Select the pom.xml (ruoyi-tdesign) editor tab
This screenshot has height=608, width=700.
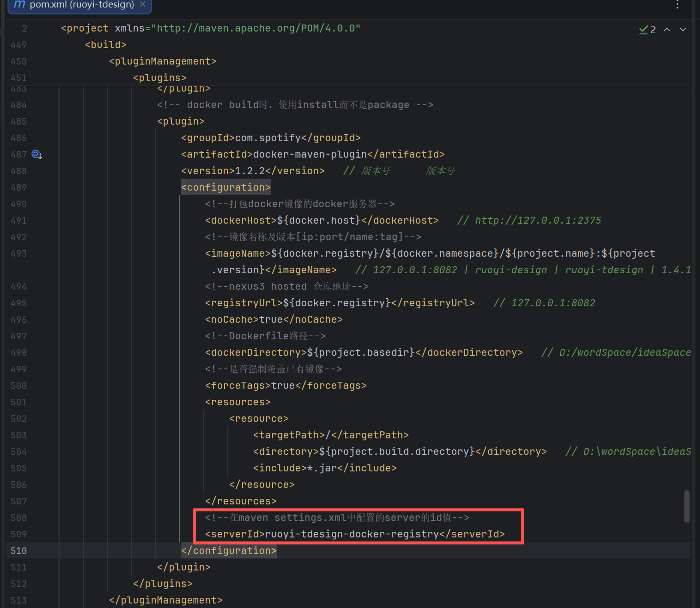point(80,5)
